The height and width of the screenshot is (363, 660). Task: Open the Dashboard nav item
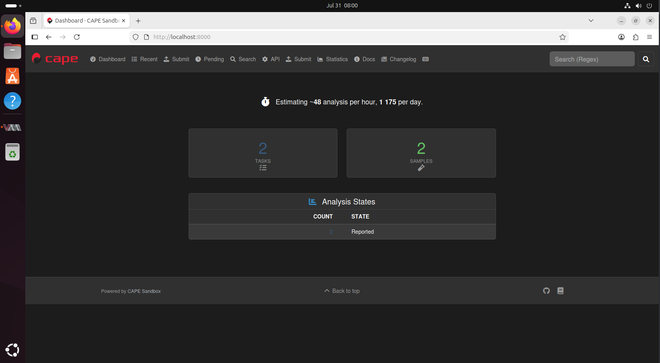108,59
